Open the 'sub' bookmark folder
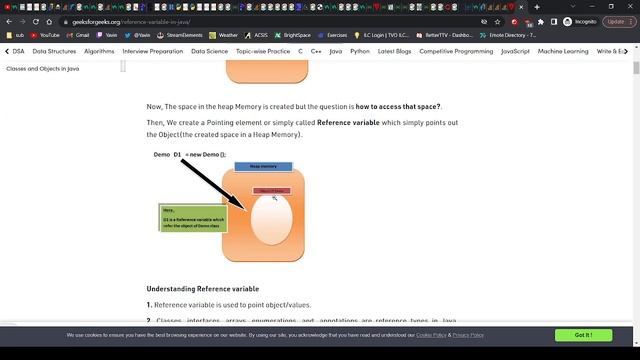The image size is (640, 360). tap(15, 36)
